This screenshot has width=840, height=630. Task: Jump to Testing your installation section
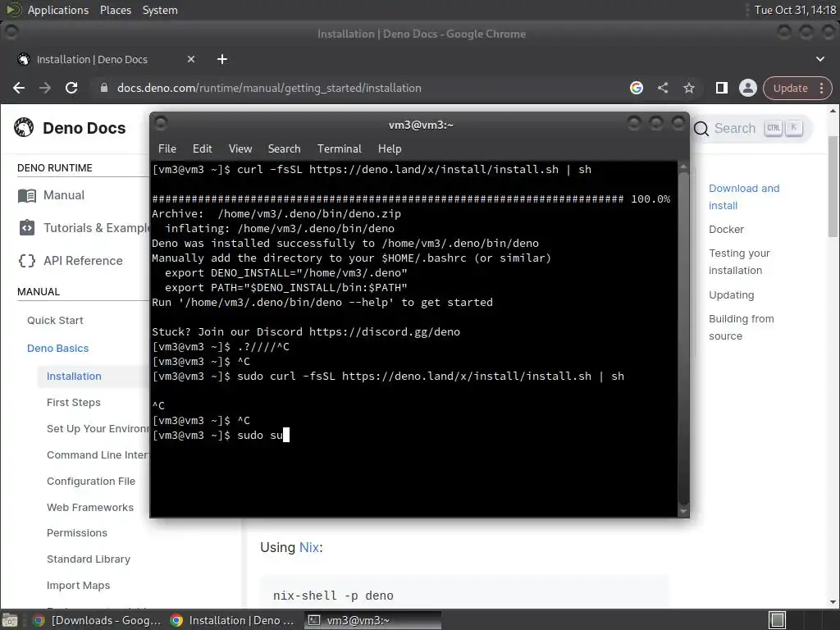[739, 262]
